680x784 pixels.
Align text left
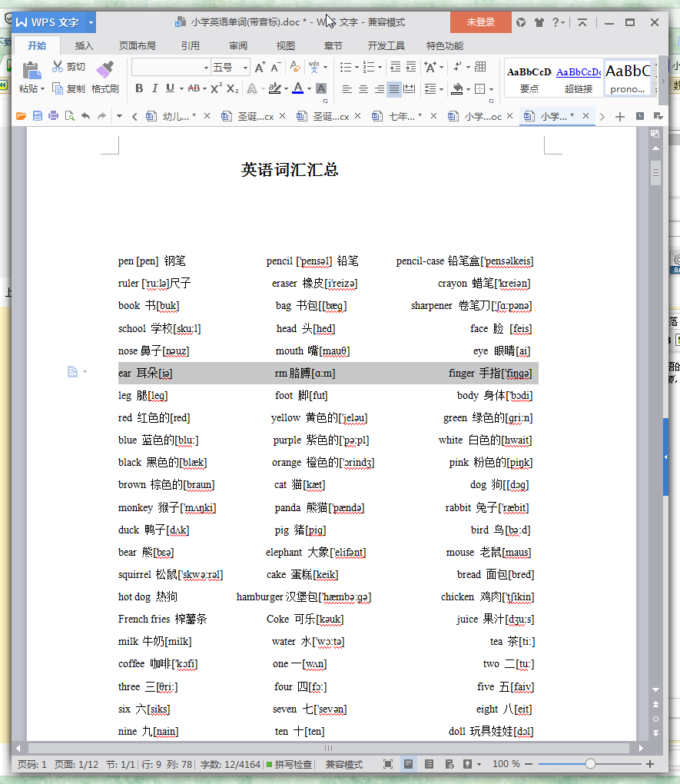coord(347,89)
